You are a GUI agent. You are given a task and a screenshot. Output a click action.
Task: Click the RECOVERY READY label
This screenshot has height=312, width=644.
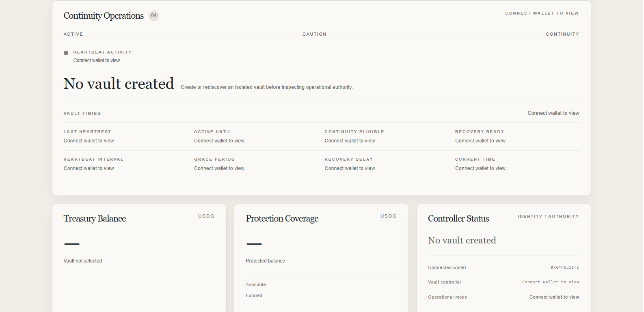pyautogui.click(x=480, y=132)
